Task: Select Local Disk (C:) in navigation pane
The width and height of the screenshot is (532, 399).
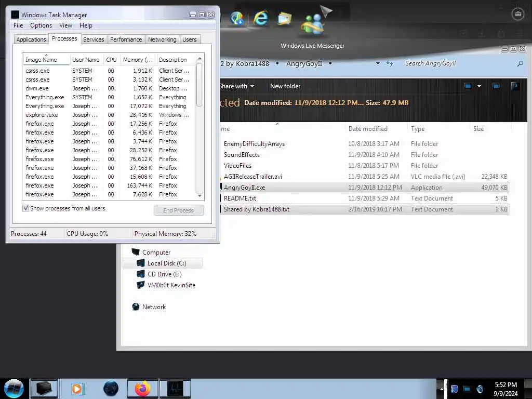Action: point(162,263)
